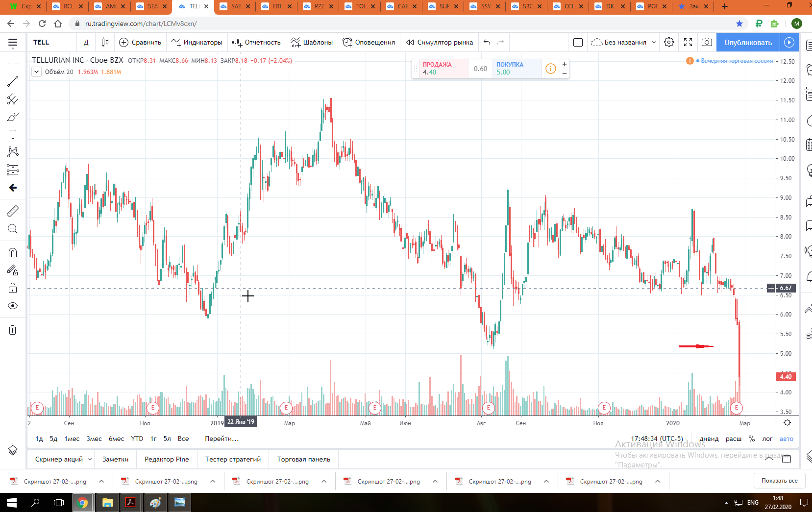Toggle дивид dividend adjustment
The width and height of the screenshot is (812, 512).
(x=709, y=439)
